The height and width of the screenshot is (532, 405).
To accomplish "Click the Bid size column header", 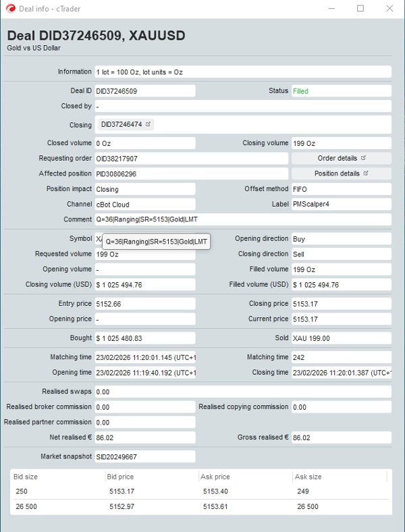I will [x=27, y=477].
